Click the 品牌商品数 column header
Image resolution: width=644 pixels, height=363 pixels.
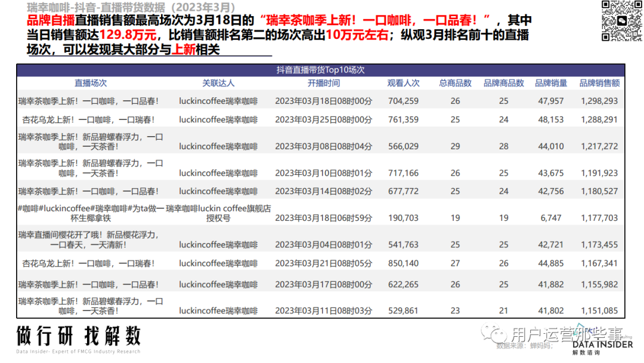coord(503,83)
